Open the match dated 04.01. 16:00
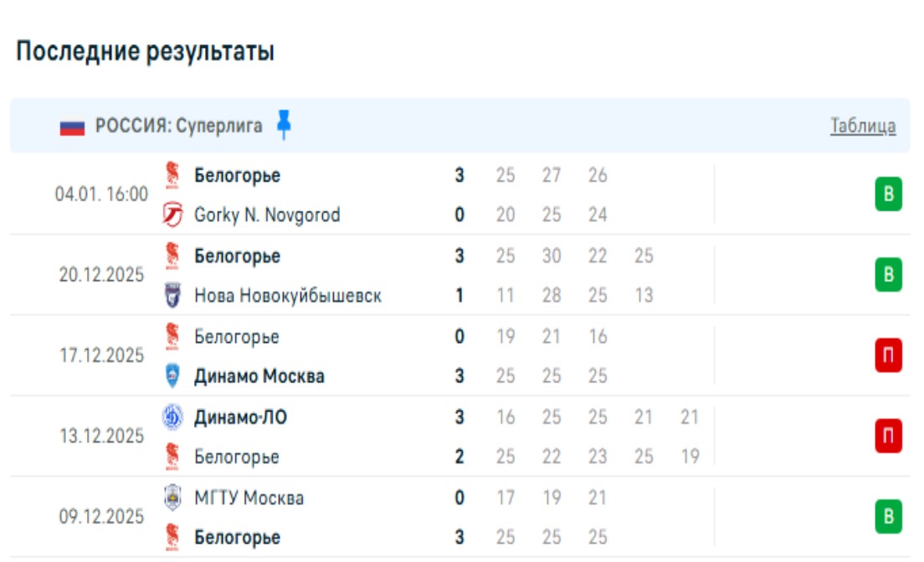The width and height of the screenshot is (924, 562). 101,195
